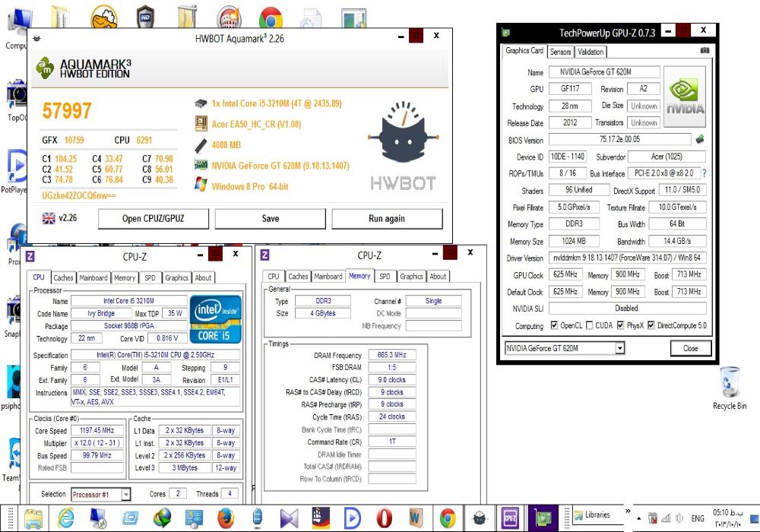Click the UK flag language icon in Aquamark
The width and height of the screenshot is (760, 532).
[49, 218]
